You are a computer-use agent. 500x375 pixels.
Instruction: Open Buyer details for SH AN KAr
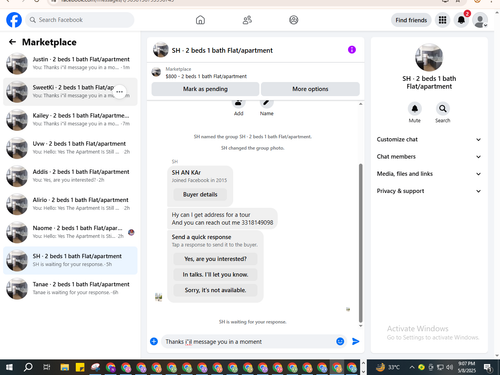(200, 194)
